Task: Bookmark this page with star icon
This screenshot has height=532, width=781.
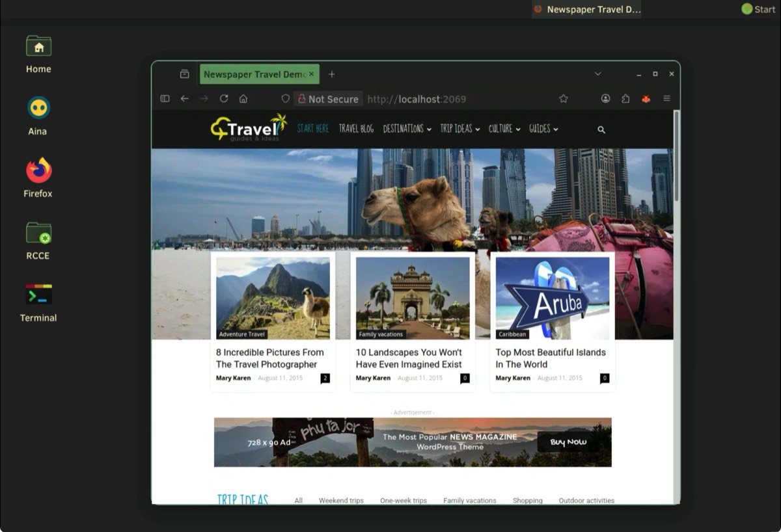Action: click(x=564, y=99)
